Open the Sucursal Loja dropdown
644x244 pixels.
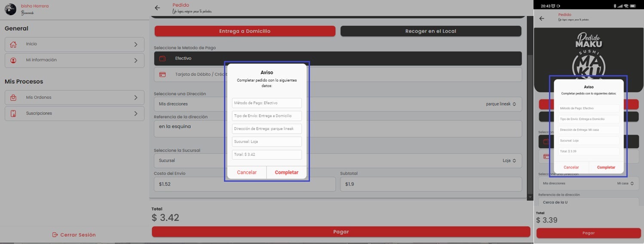pyautogui.click(x=509, y=160)
